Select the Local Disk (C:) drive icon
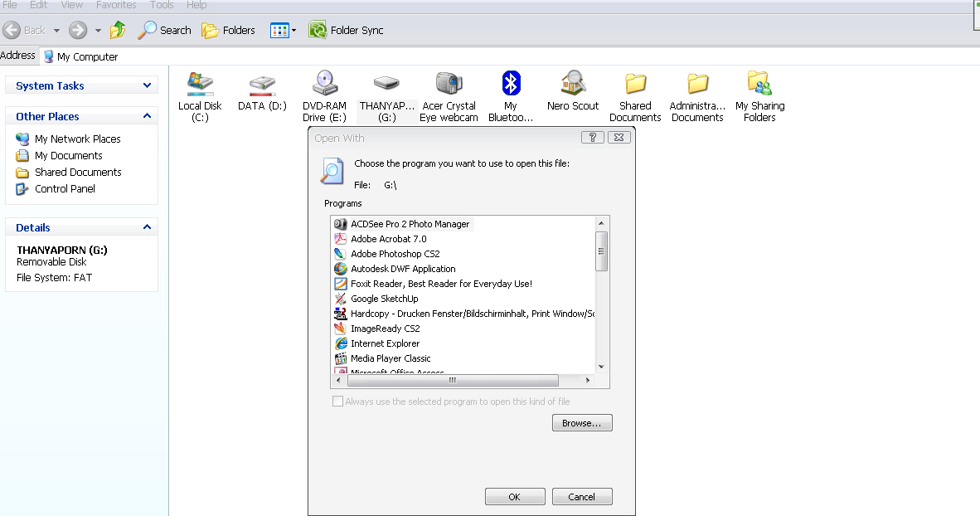Image resolution: width=980 pixels, height=516 pixels. (x=200, y=83)
